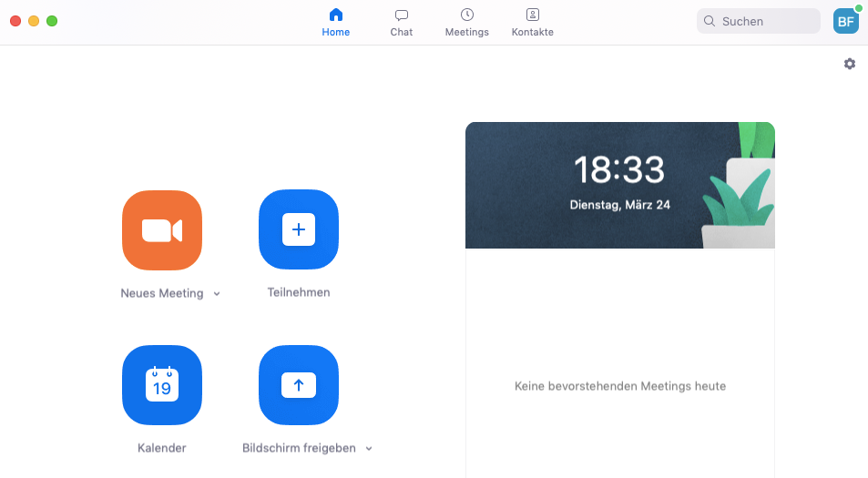This screenshot has height=478, width=868.
Task: Start a new meeting with the orange camera icon
Action: tap(162, 230)
